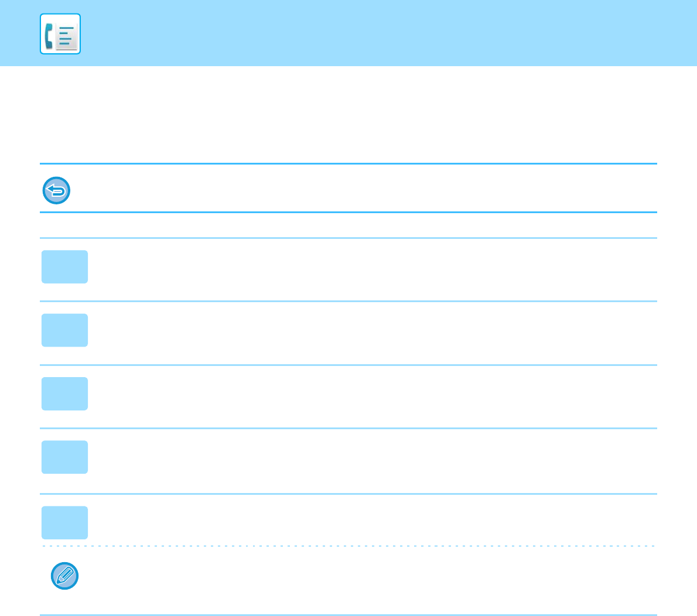Choose the fourth blue step square
This screenshot has height=616, width=697.
[64, 457]
